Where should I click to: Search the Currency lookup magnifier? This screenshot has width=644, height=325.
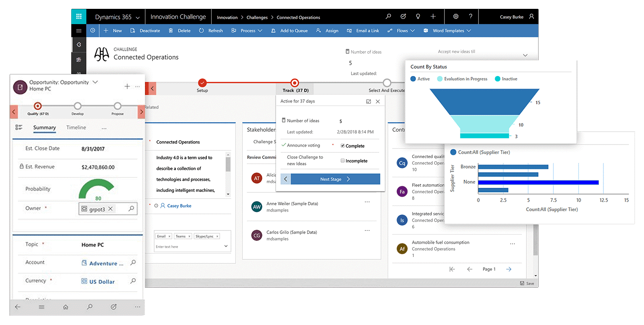point(133,281)
